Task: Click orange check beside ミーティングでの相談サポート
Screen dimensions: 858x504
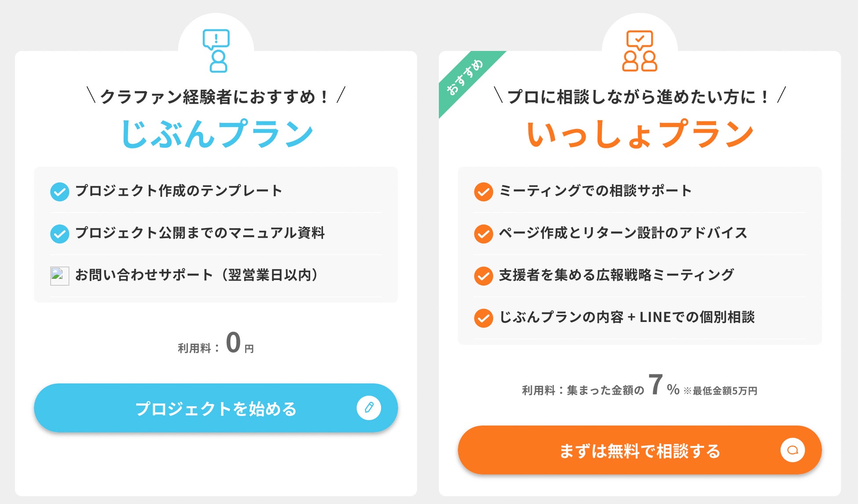Action: point(483,192)
